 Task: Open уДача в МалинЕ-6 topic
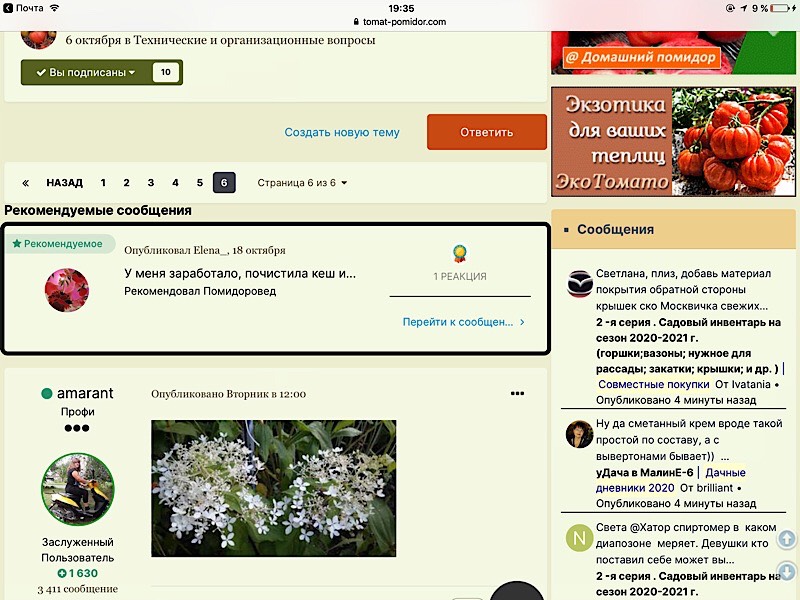coord(644,472)
